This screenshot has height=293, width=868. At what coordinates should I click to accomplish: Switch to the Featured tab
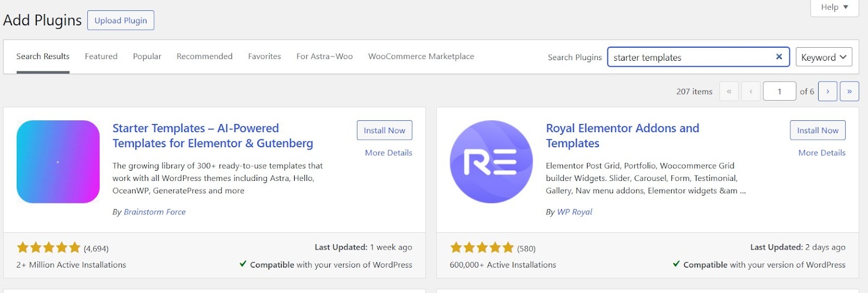click(x=101, y=56)
